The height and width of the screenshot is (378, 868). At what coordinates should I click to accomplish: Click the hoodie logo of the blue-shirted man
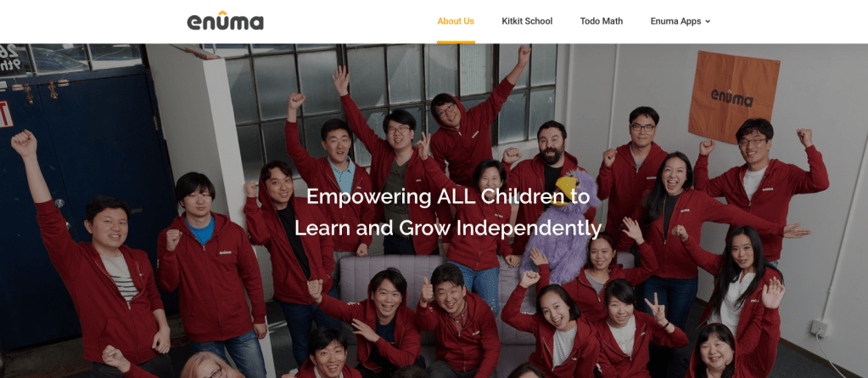coord(226,251)
